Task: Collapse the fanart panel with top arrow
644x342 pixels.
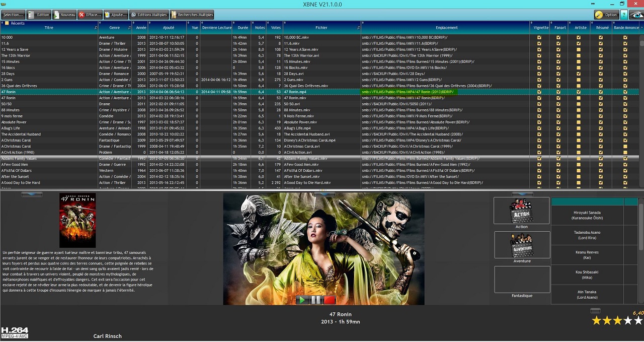Action: point(324,193)
